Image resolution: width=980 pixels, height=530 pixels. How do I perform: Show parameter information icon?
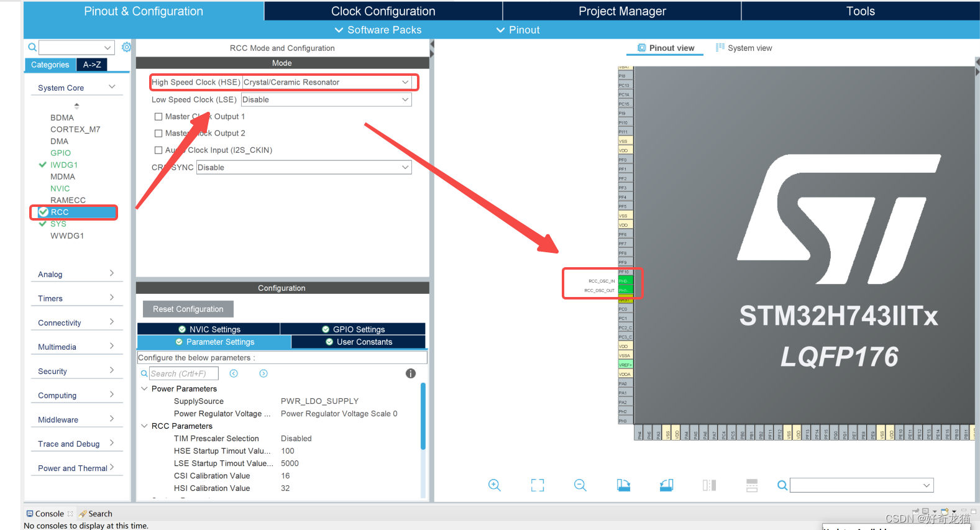(x=411, y=373)
